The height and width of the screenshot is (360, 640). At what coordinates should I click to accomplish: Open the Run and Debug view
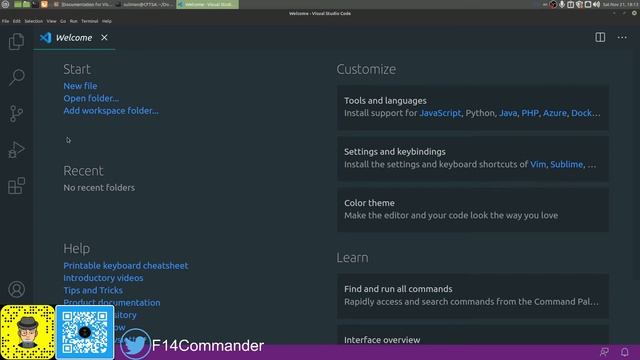[x=16, y=150]
